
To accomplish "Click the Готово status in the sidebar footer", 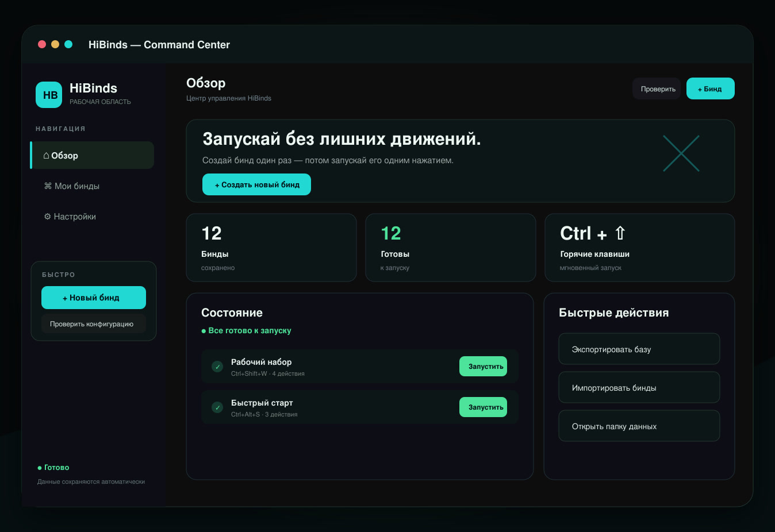I will [x=53, y=468].
